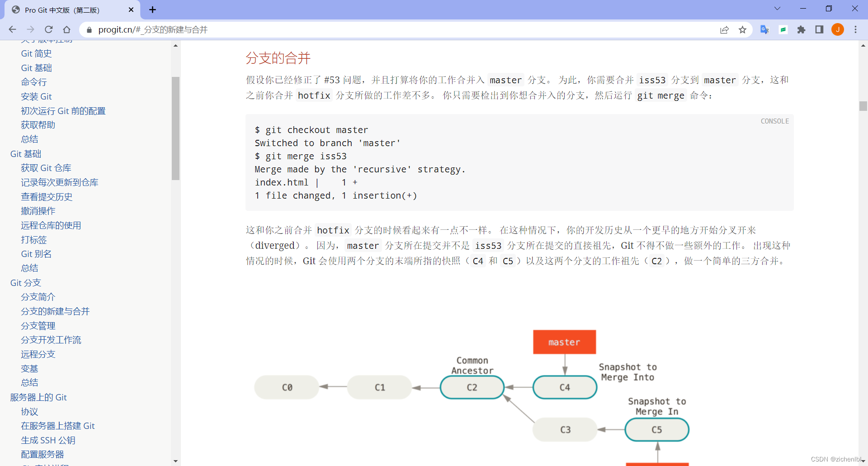Click '$ git merge iss53' code line
868x466 pixels.
point(301,156)
